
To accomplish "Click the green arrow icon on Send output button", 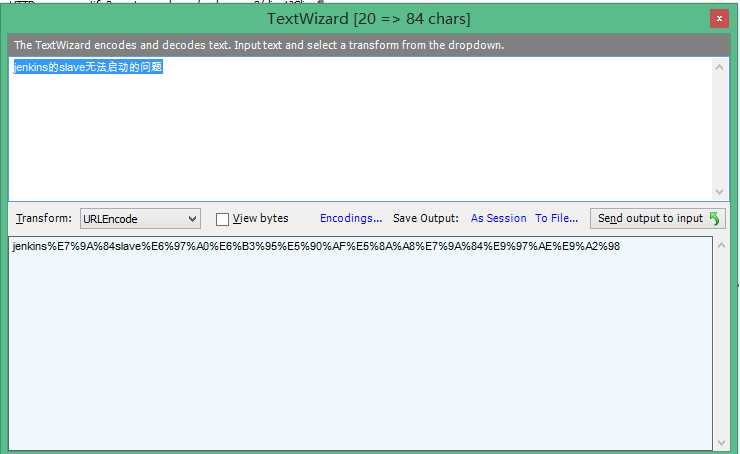I will (715, 219).
